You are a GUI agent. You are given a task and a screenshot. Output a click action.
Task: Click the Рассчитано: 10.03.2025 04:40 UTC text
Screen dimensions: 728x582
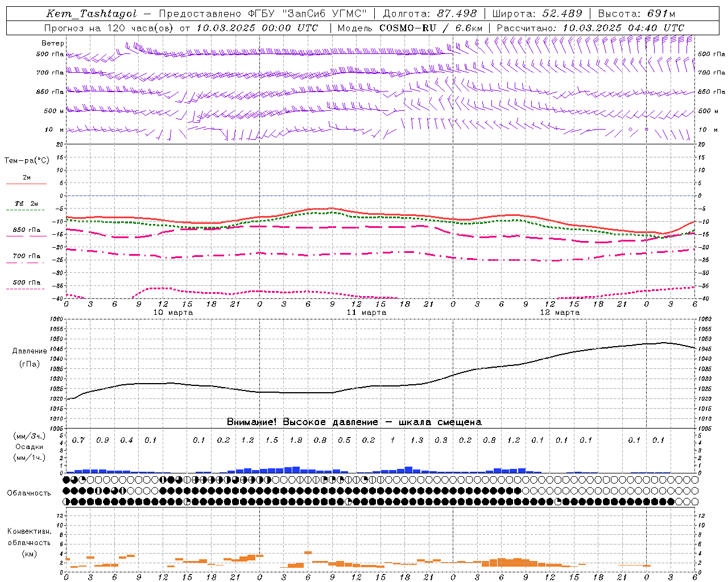point(590,28)
